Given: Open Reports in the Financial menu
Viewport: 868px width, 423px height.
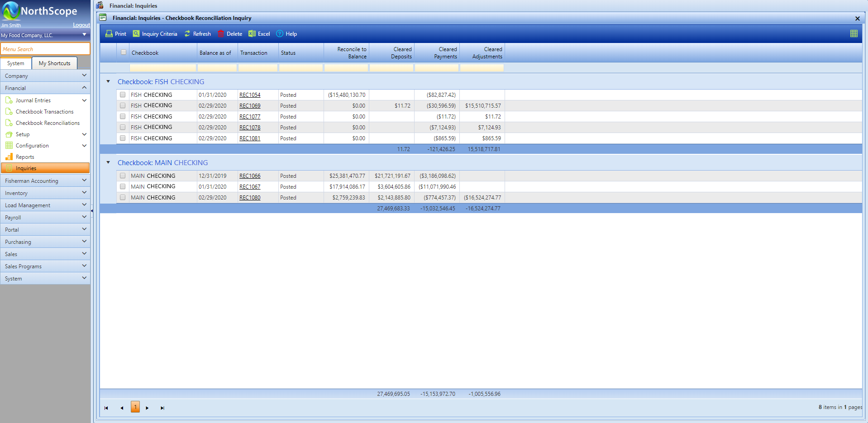Looking at the screenshot, I should [25, 157].
